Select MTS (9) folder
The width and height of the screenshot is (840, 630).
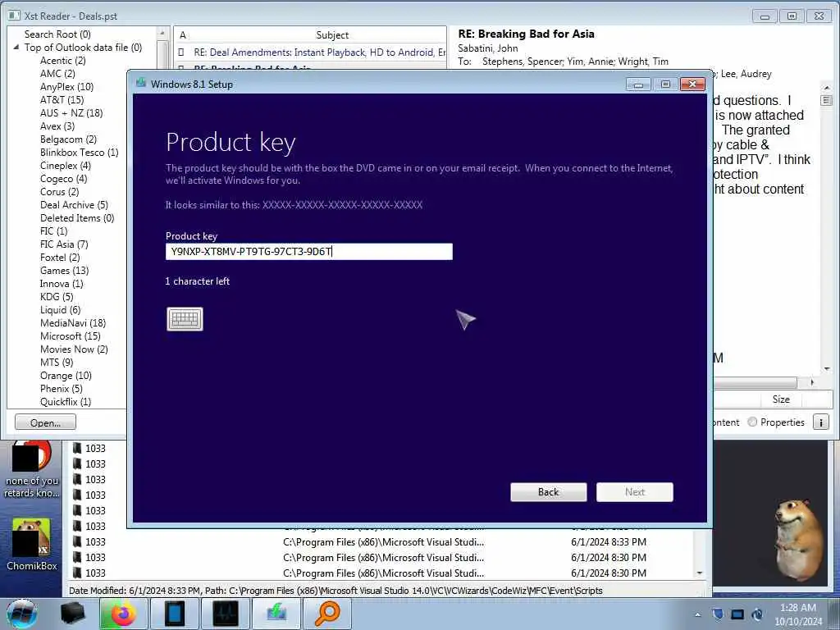point(57,362)
